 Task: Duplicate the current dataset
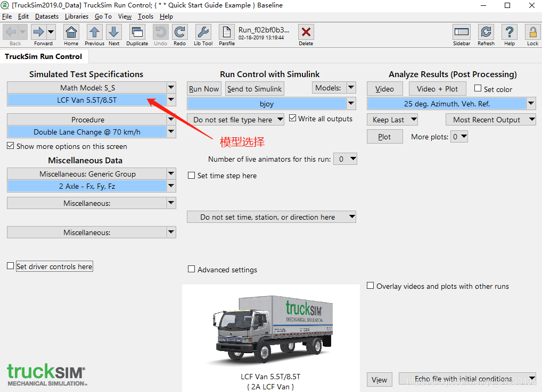point(137,32)
